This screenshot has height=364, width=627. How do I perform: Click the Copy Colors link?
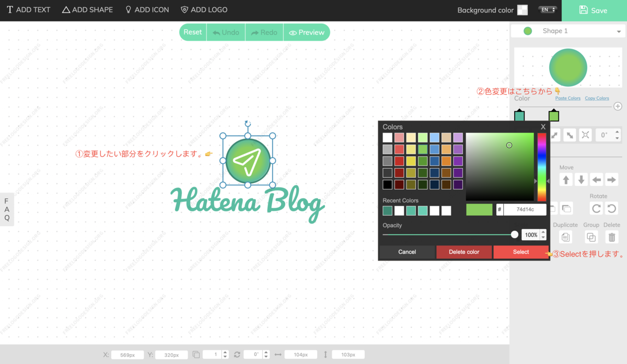click(597, 98)
